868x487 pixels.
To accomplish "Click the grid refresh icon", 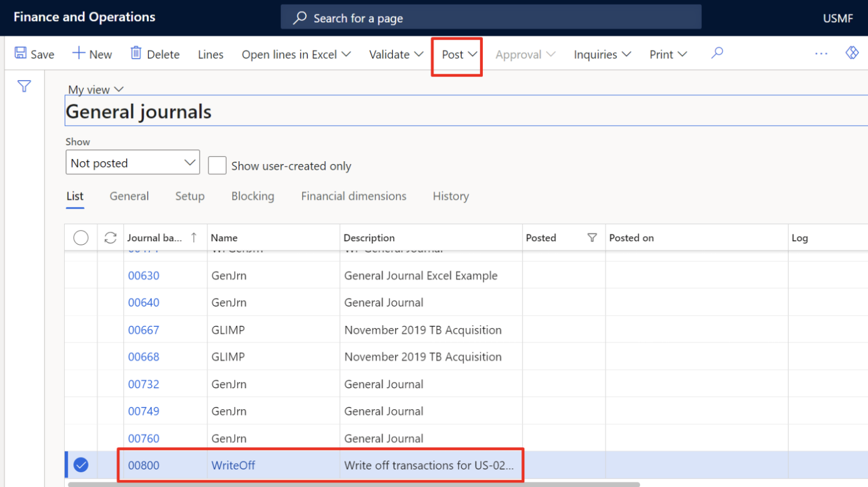I will click(x=110, y=238).
